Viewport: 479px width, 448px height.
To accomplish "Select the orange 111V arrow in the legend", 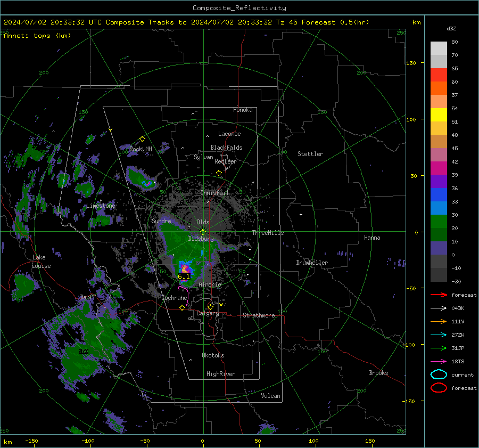I will (439, 321).
